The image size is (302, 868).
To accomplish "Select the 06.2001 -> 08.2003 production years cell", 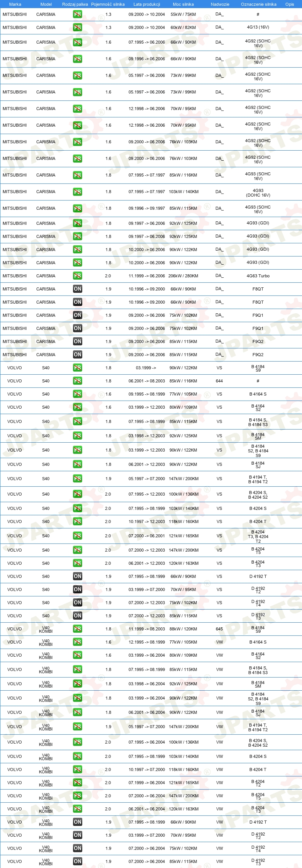I will (x=147, y=381).
